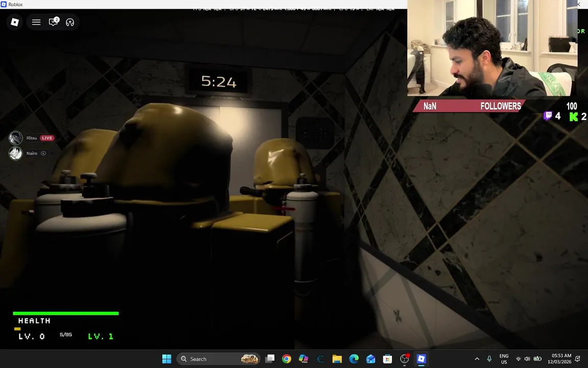Open File Explorer from the taskbar
The image size is (588, 368).
[x=337, y=359]
